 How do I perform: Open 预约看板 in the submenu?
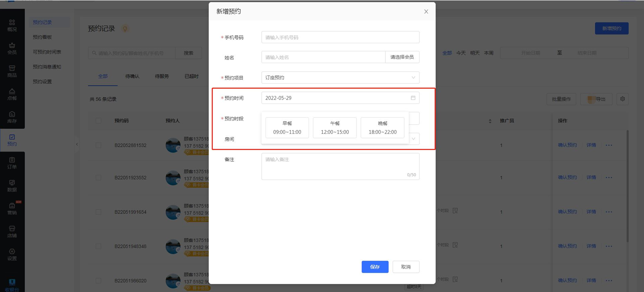coord(42,37)
